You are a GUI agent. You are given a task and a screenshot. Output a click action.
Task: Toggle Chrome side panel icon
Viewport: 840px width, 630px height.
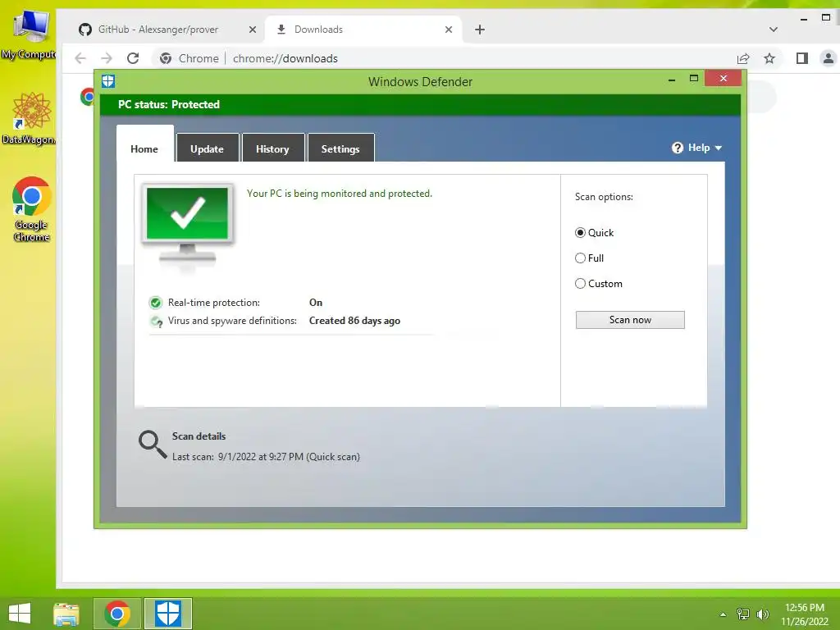pos(802,58)
